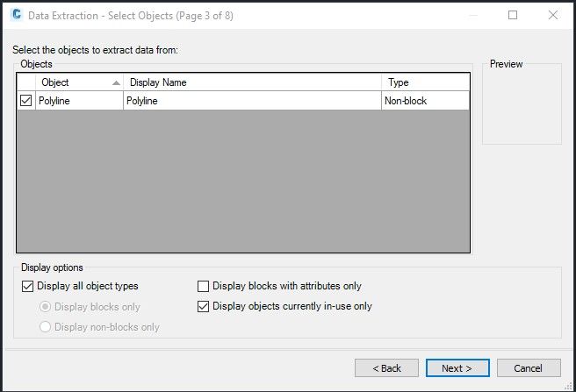
Task: Proceed with the Next button
Action: pyautogui.click(x=457, y=368)
